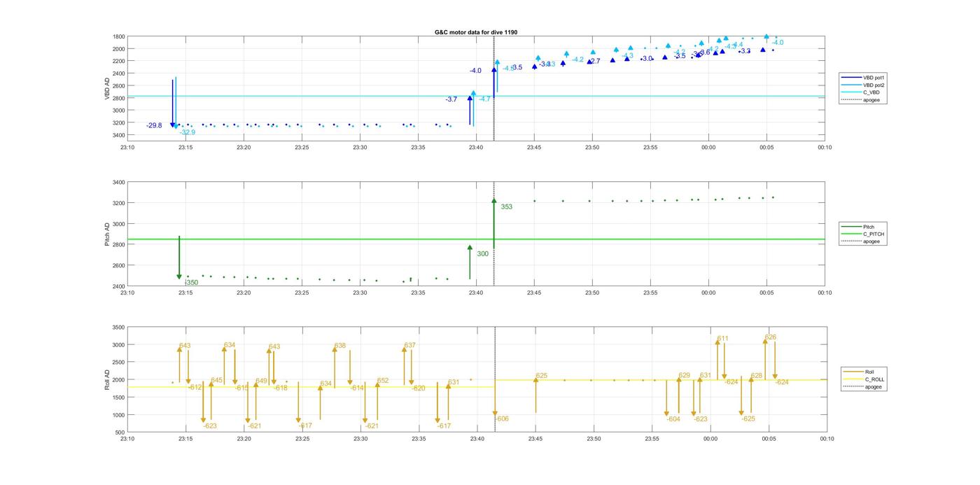Click the '637' roll data label
Image resolution: width=980 pixels, height=485 pixels.
(410, 345)
